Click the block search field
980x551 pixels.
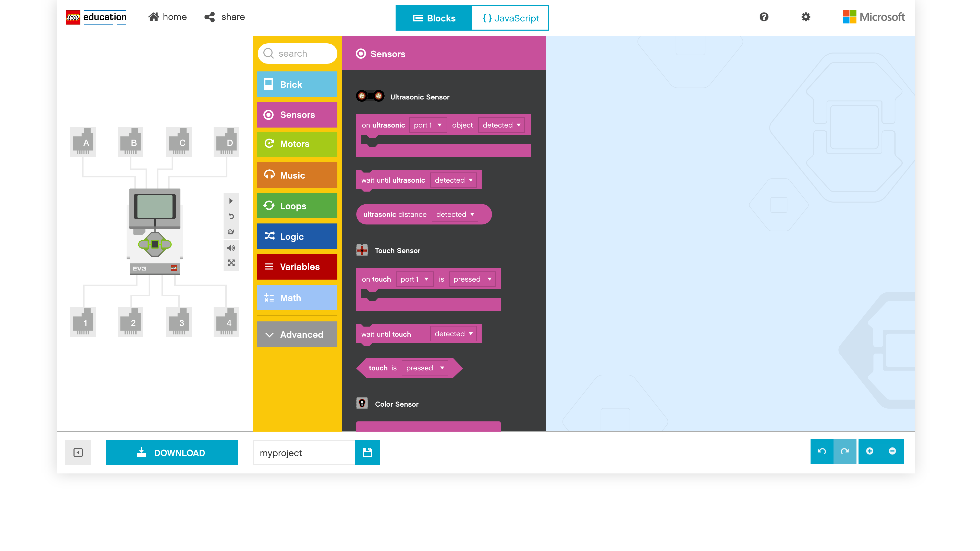[298, 54]
